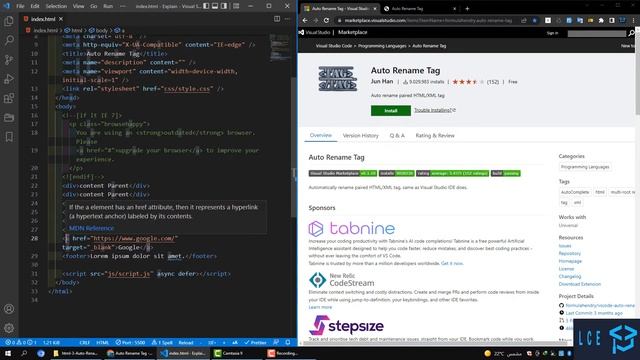Viewport: 640px width, 360px height.
Task: Click Prettier in the status bar
Action: [x=256, y=342]
